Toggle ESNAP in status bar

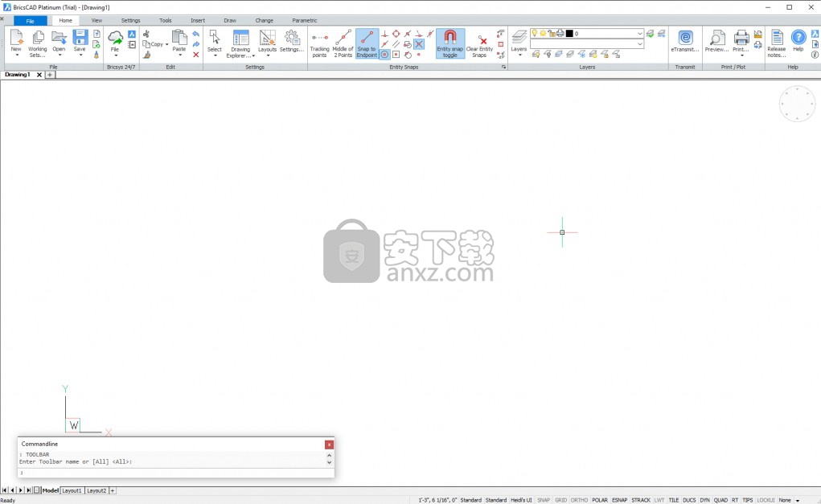point(619,500)
